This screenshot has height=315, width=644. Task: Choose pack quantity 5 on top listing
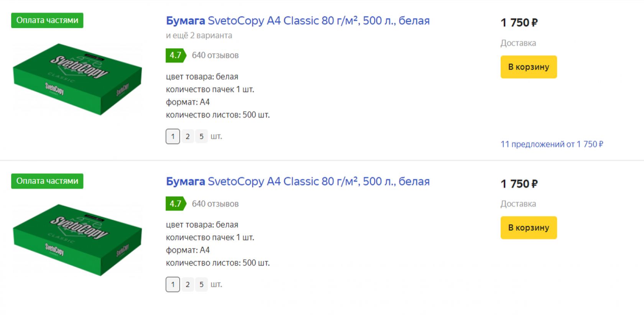click(x=201, y=136)
